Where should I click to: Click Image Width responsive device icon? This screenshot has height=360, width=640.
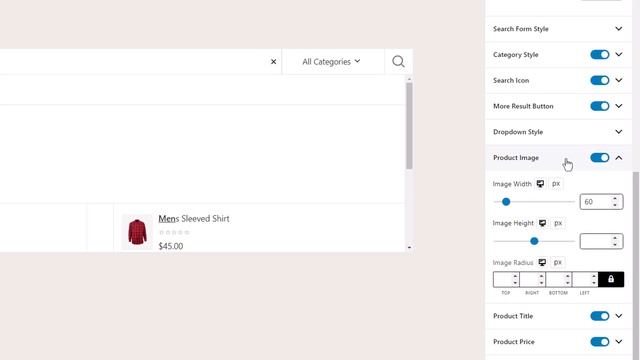[x=540, y=184]
